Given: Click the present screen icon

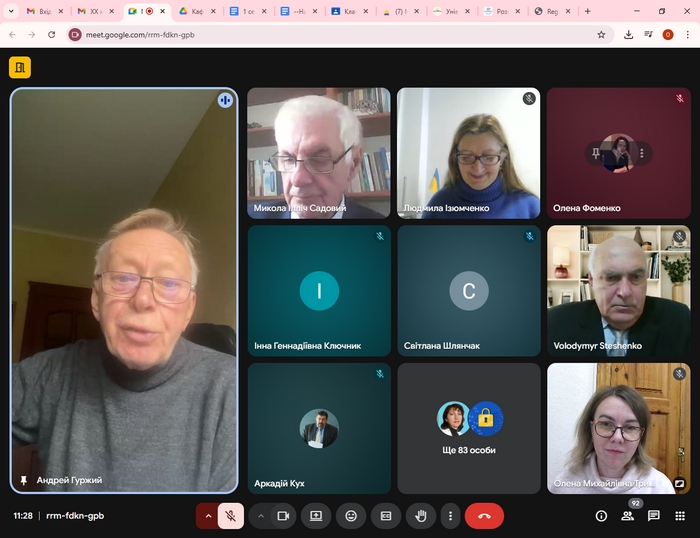Looking at the screenshot, I should 316,516.
